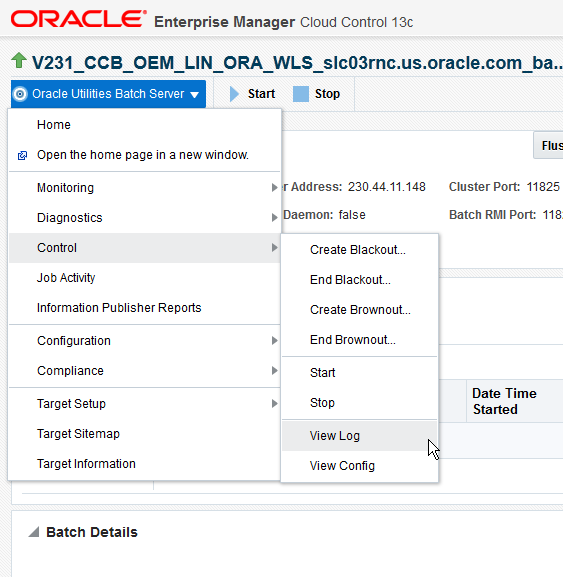
Task: Click the Stop toolbar button label
Action: [x=327, y=94]
